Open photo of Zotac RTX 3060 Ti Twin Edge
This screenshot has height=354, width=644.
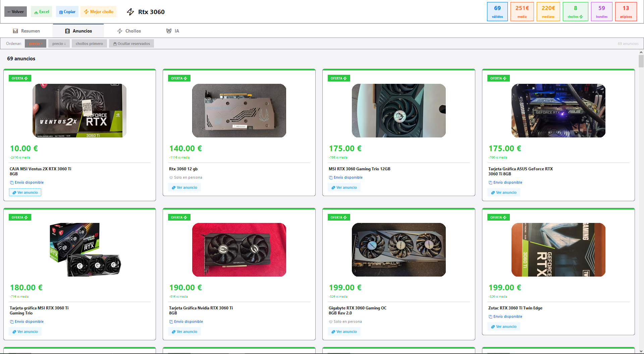[x=558, y=250]
